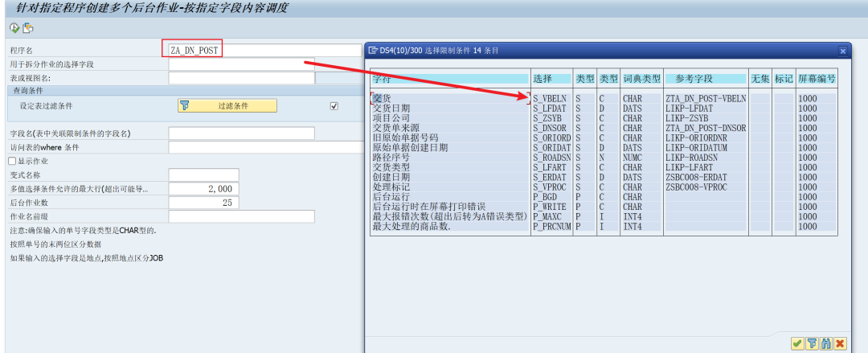Click the 字符 column header
Viewport: 868px width, 353px height.
[450, 80]
